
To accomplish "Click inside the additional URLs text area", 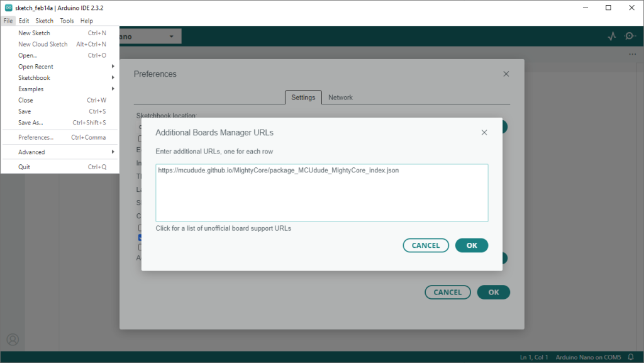I will click(321, 195).
